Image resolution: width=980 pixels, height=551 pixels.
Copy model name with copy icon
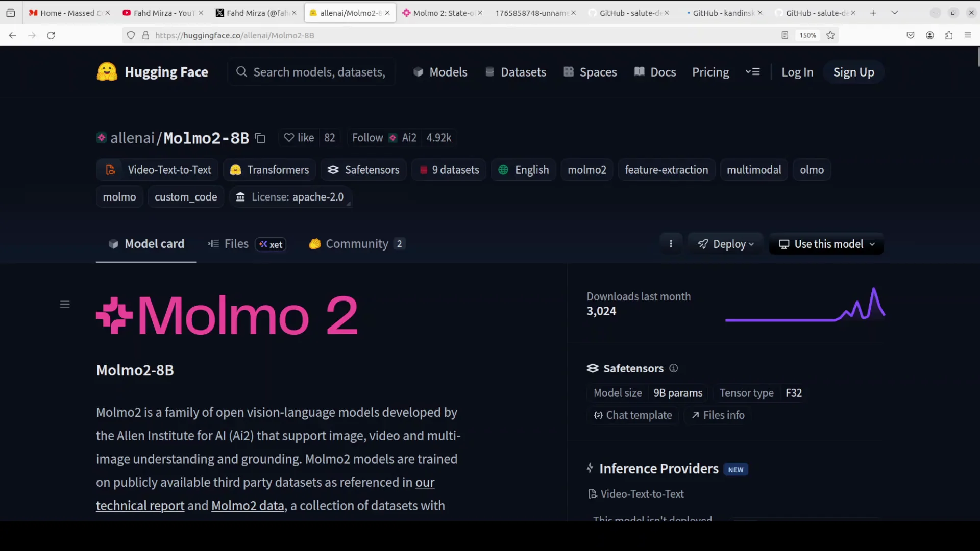click(260, 138)
